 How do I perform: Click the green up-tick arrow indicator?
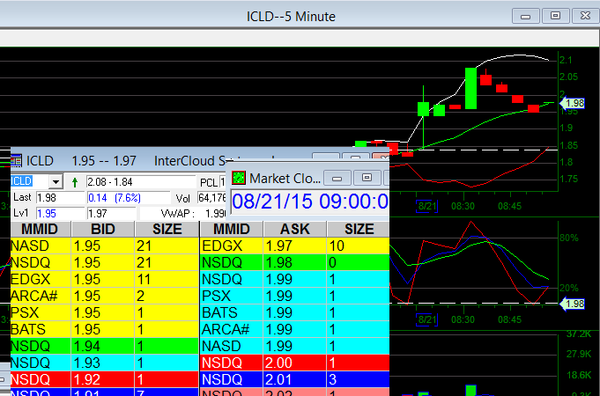pyautogui.click(x=75, y=182)
